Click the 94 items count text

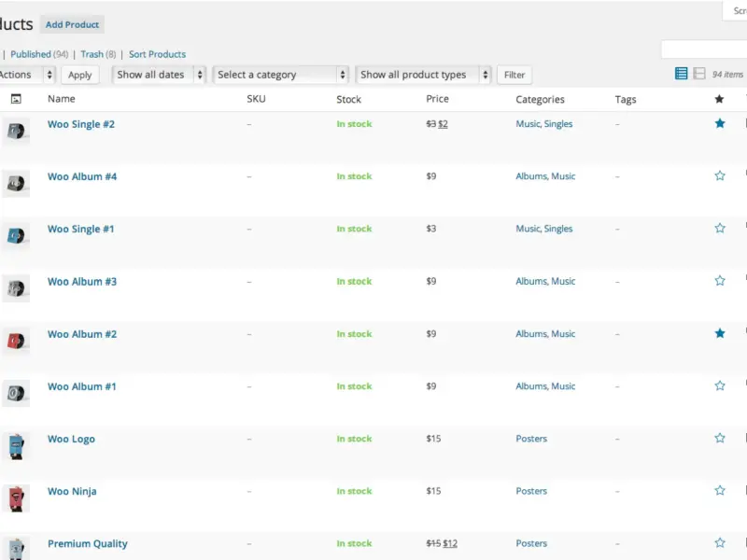point(727,75)
